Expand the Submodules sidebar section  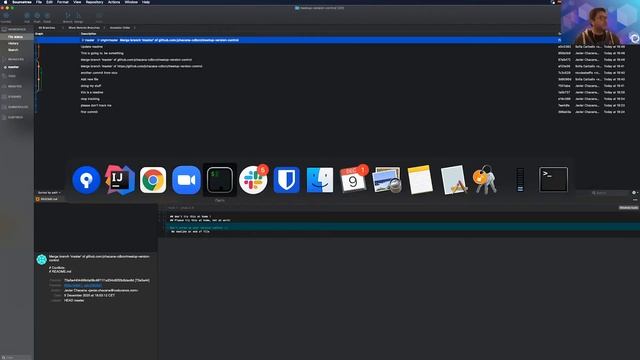(x=18, y=107)
